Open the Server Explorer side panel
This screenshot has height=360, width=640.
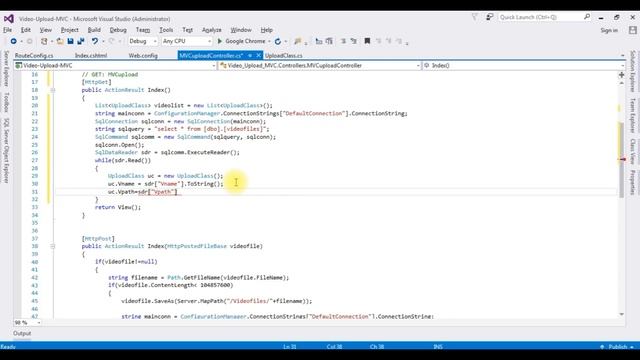click(6, 68)
